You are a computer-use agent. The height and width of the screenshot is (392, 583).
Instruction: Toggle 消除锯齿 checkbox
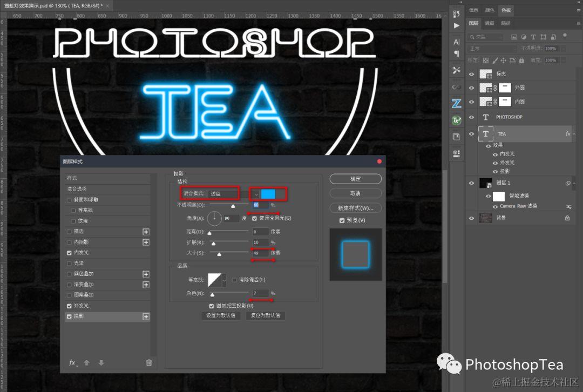[234, 280]
